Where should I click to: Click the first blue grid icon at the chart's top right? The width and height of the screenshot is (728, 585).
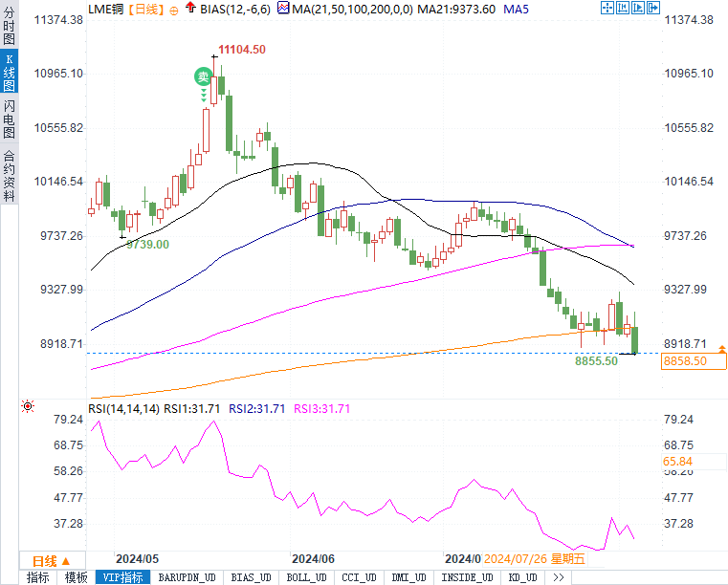point(607,8)
